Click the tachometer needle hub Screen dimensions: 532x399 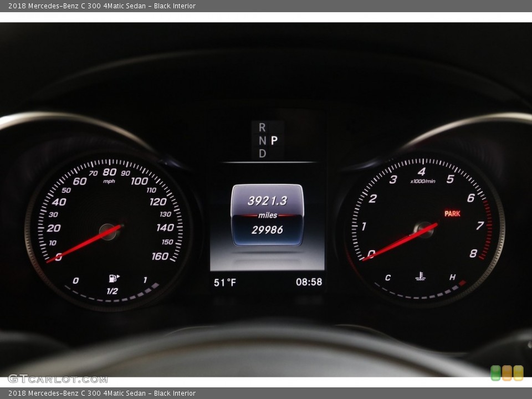pyautogui.click(x=424, y=230)
